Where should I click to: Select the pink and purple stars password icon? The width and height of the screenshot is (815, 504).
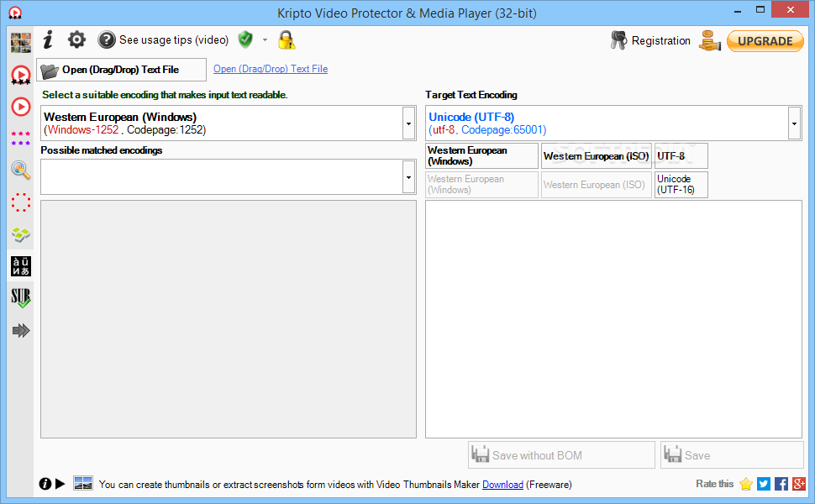coord(21,139)
